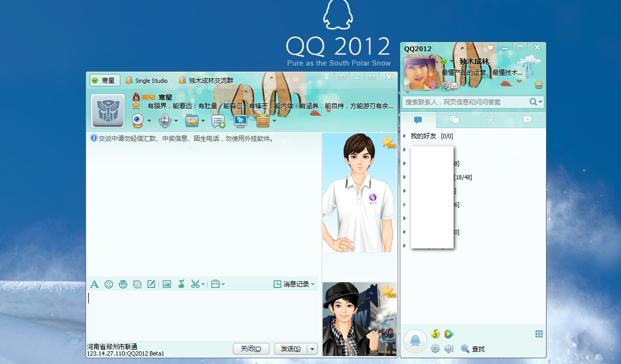
Task: Open the skin changer shirt icon in QQ2012 window
Action: click(x=490, y=47)
